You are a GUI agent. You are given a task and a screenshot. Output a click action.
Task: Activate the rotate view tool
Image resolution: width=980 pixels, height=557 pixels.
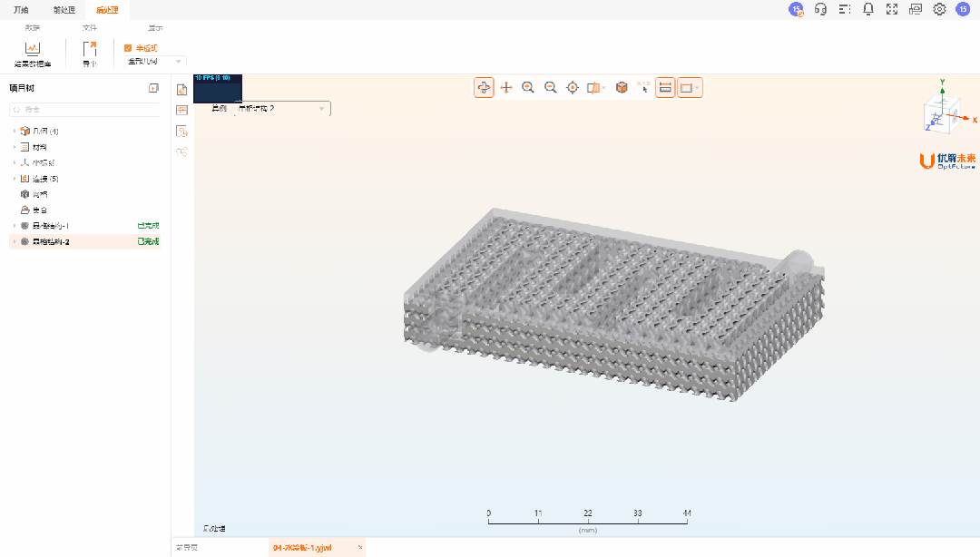(x=484, y=87)
